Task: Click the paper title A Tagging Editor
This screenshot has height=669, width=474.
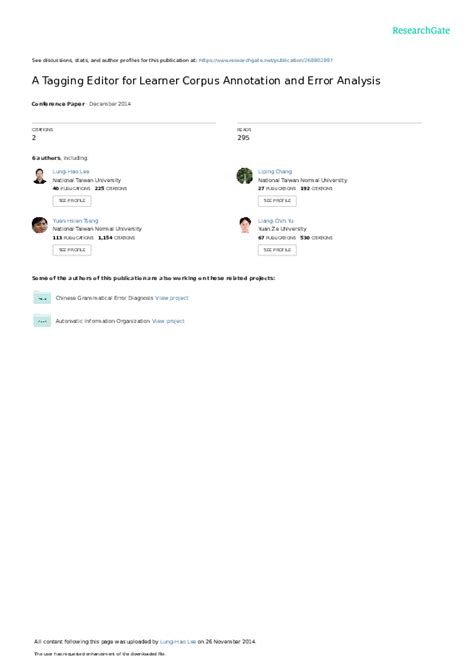Action: pyautogui.click(x=206, y=81)
